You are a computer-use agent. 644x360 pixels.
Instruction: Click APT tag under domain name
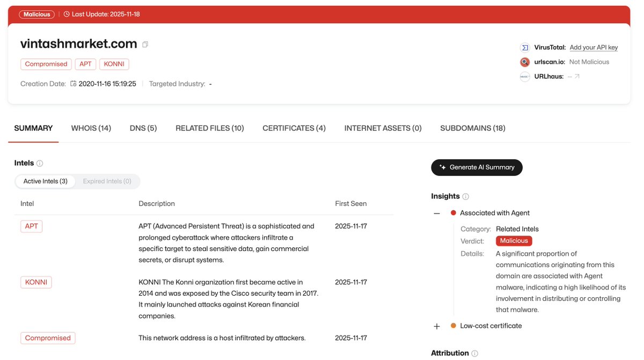86,64
